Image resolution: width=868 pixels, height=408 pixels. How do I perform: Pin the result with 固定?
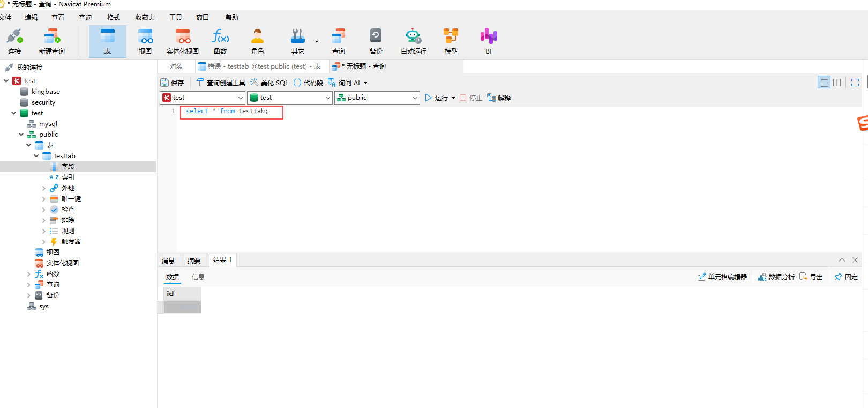[846, 277]
